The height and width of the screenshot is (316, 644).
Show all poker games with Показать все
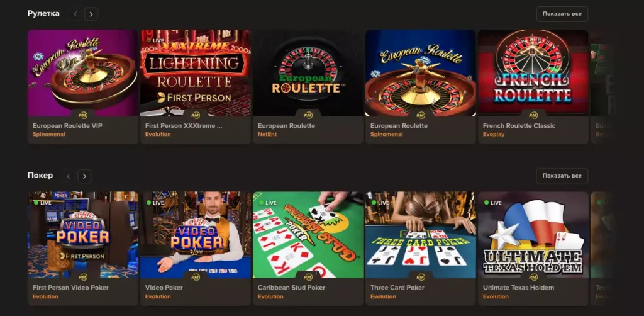pos(562,176)
